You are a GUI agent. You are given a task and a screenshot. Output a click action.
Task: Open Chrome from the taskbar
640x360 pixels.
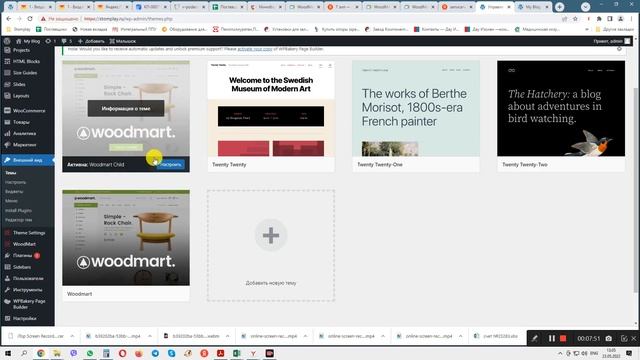(x=41, y=353)
